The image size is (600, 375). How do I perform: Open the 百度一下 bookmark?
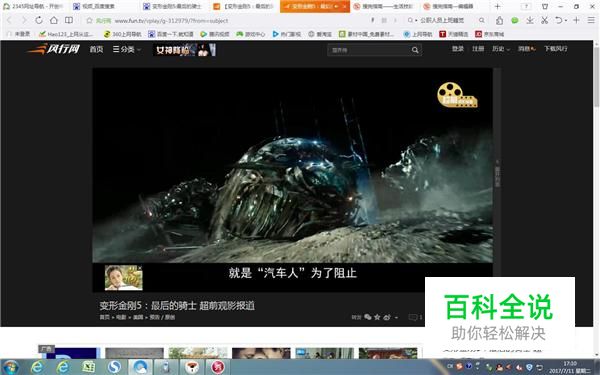(x=172, y=34)
